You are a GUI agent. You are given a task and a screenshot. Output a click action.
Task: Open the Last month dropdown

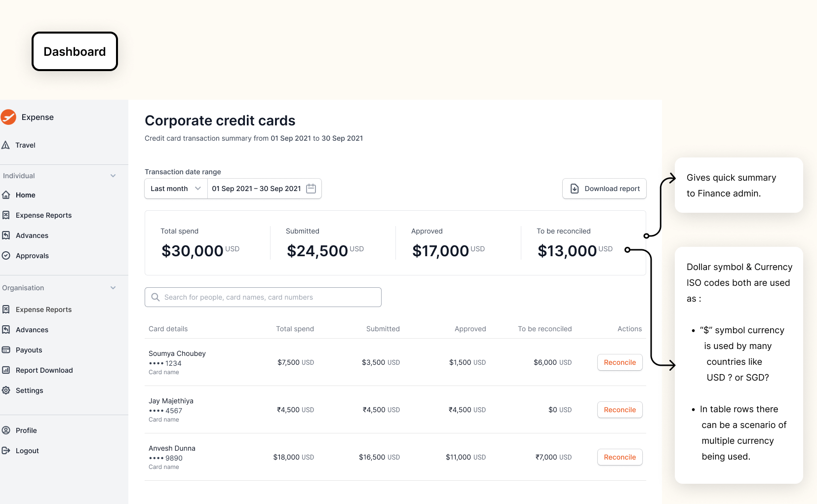point(176,189)
